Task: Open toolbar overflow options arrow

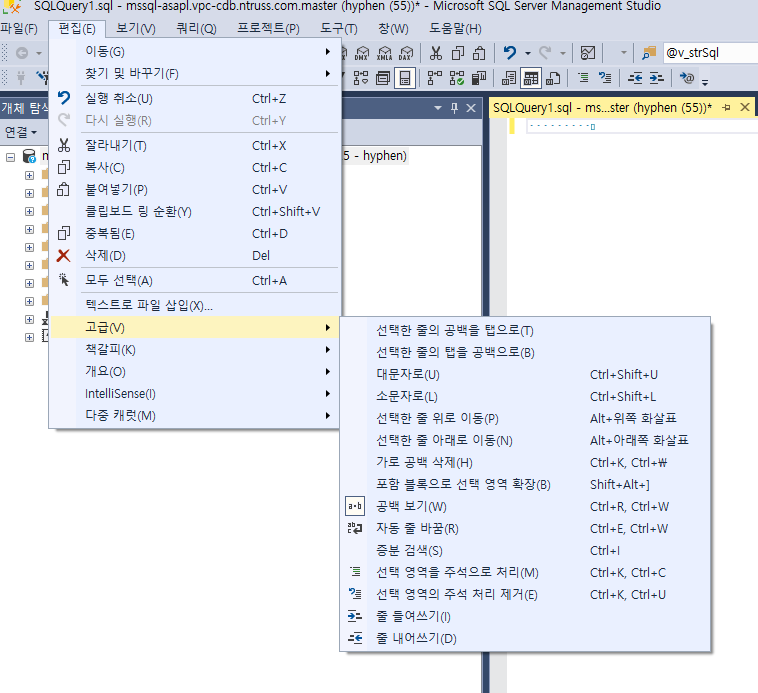Action: coord(705,81)
